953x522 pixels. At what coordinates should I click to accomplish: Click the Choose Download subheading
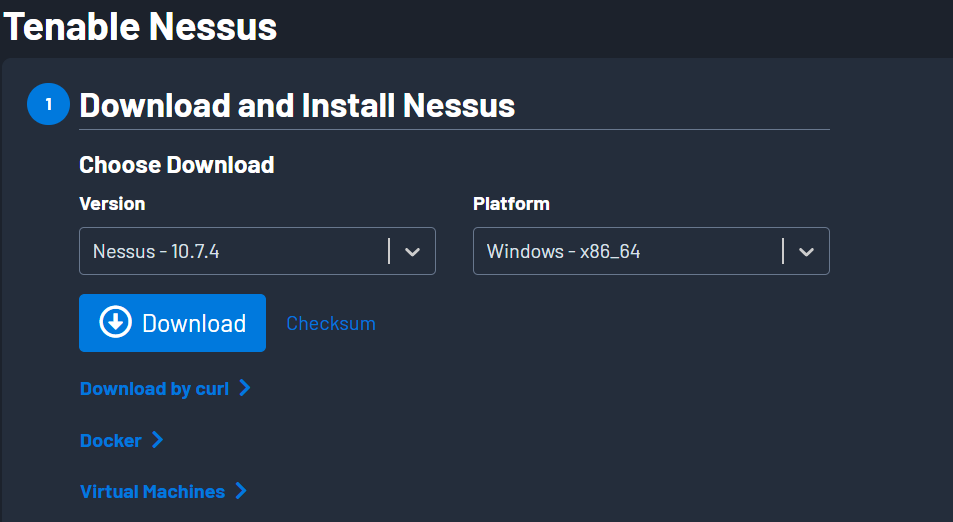[176, 165]
